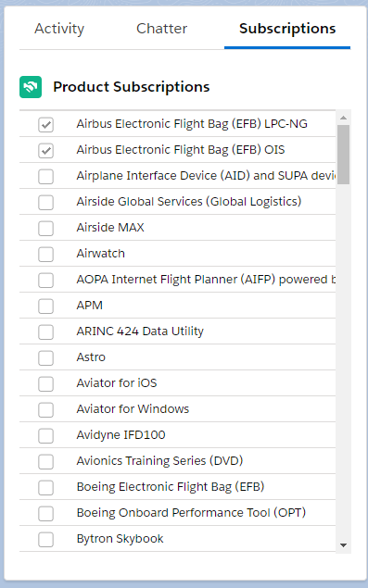Enable Aviator for iOS checkbox
368x588 pixels.
pos(45,383)
